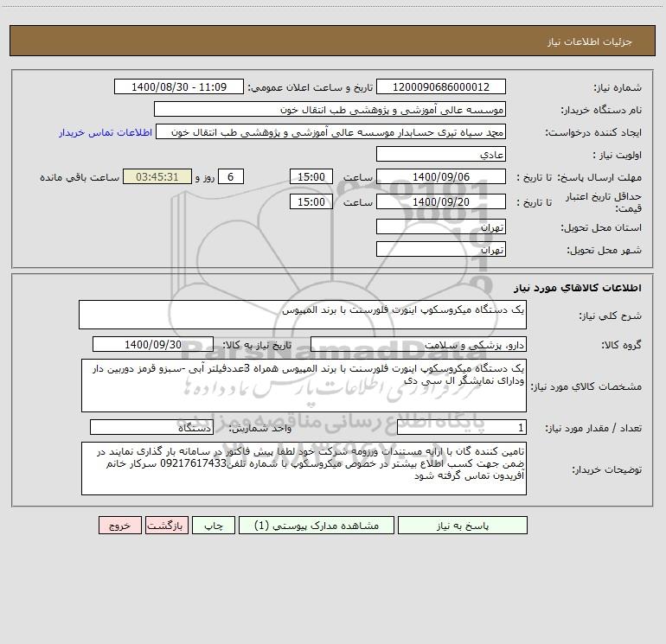The height and width of the screenshot is (644, 666).
Task: Click label استان محل تحویل
Action: (601, 227)
